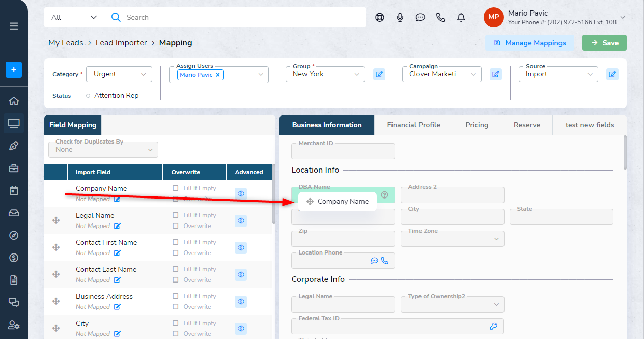This screenshot has width=644, height=339.
Task: Click the SMS icon in Location Phone
Action: [375, 261]
